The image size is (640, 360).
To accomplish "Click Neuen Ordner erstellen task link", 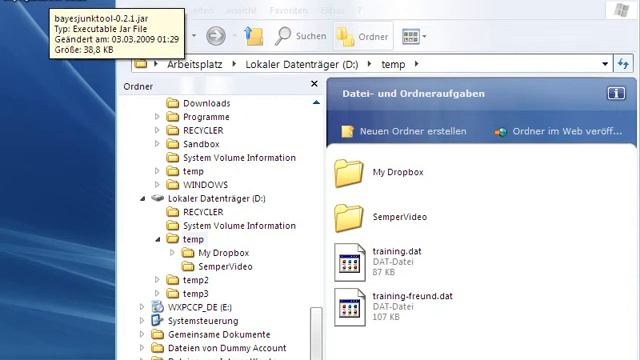I will click(x=413, y=131).
